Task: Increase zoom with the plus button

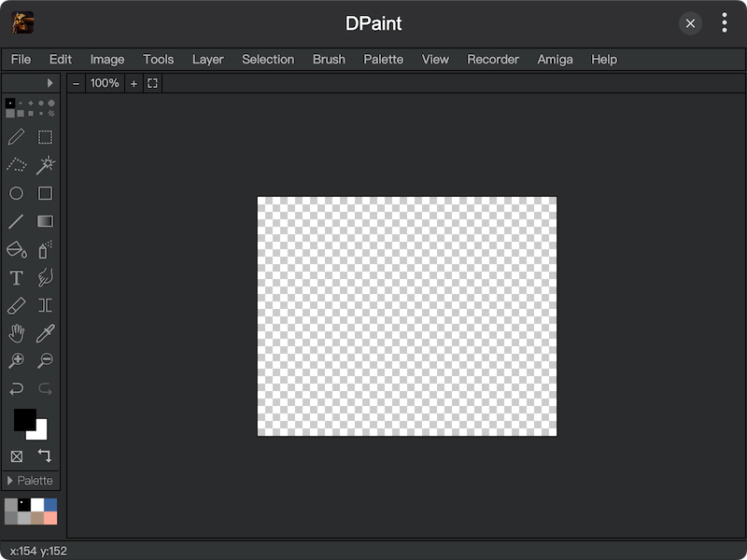Action: (x=134, y=83)
